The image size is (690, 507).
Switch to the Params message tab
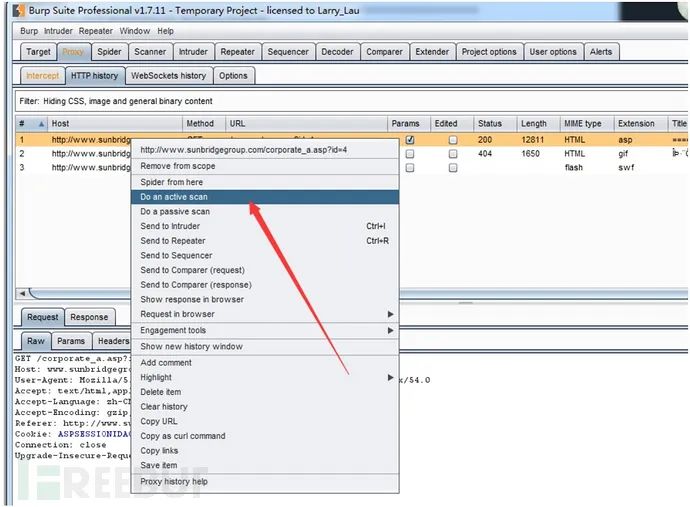(71, 341)
